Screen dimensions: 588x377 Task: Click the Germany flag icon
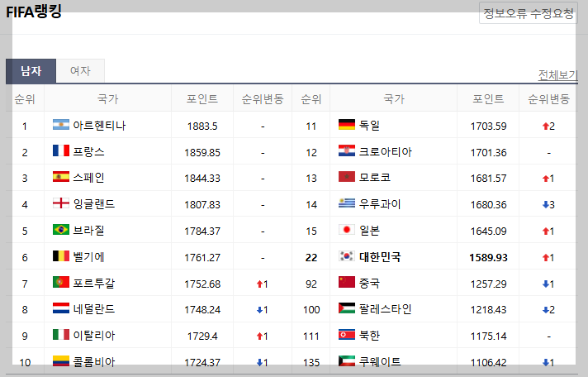coord(347,124)
